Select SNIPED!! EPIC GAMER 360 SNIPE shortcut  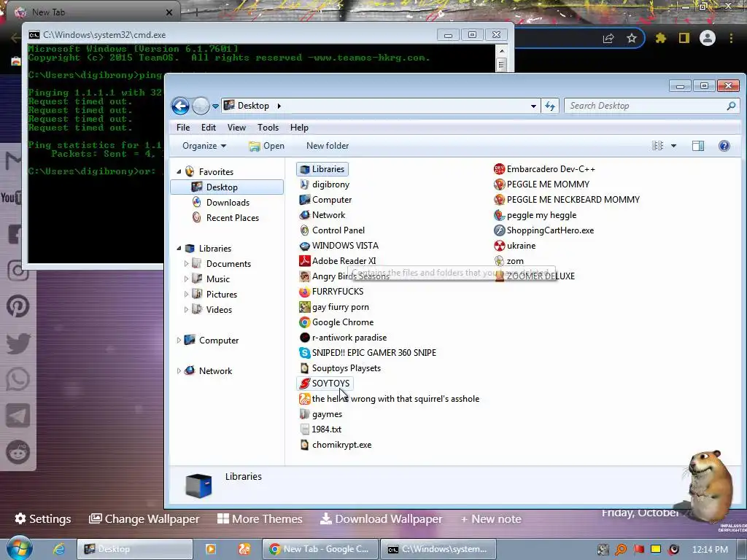click(368, 353)
